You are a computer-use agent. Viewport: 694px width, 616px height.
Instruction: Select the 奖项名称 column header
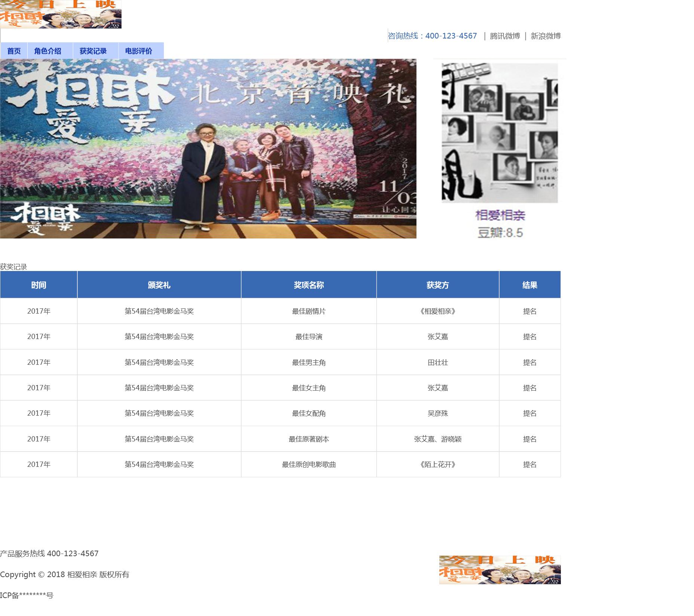308,285
